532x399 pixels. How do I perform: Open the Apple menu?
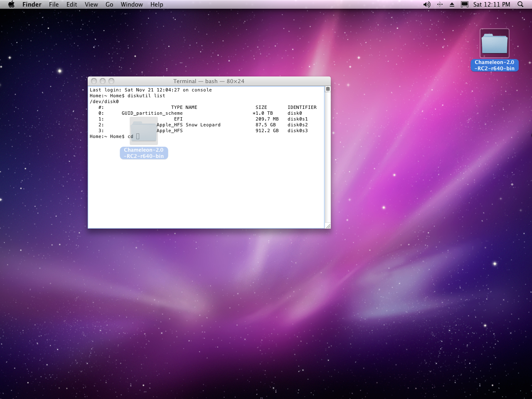11,4
